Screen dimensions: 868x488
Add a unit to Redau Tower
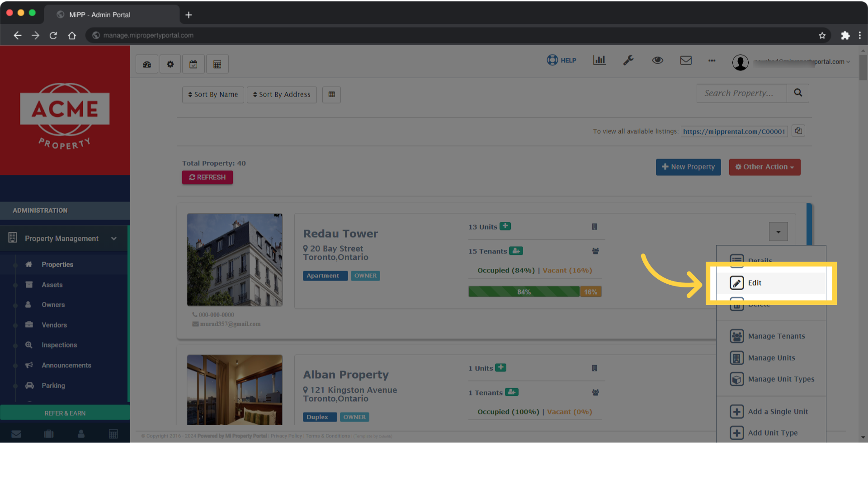tap(505, 226)
